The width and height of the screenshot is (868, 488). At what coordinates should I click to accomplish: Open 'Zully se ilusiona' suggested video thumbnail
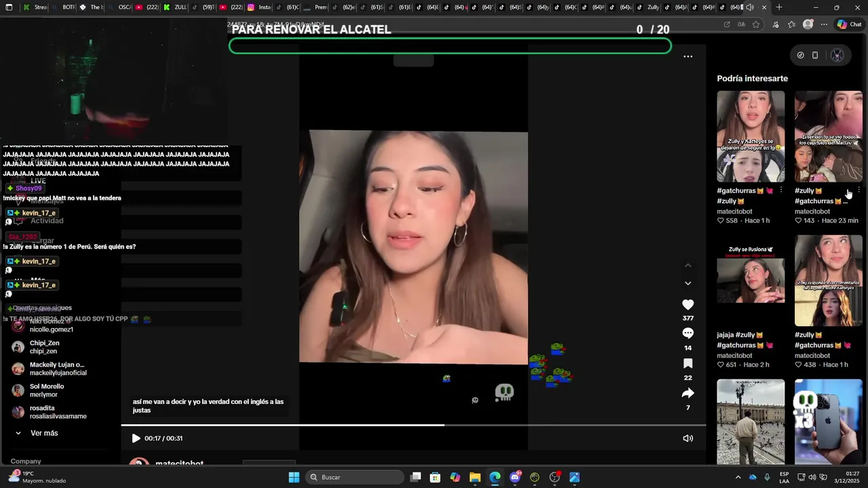(751, 281)
